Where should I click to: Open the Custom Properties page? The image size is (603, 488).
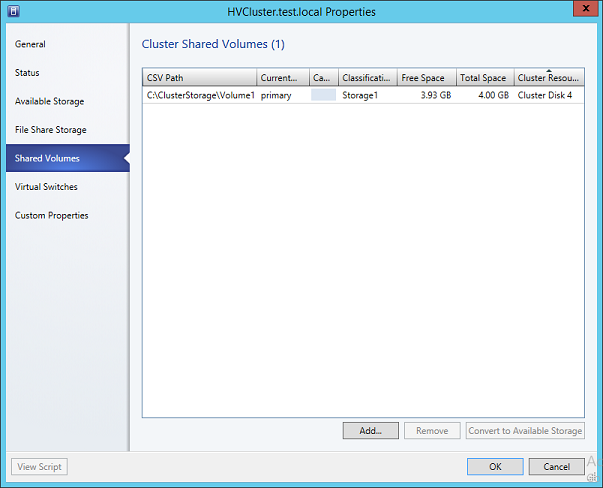52,215
